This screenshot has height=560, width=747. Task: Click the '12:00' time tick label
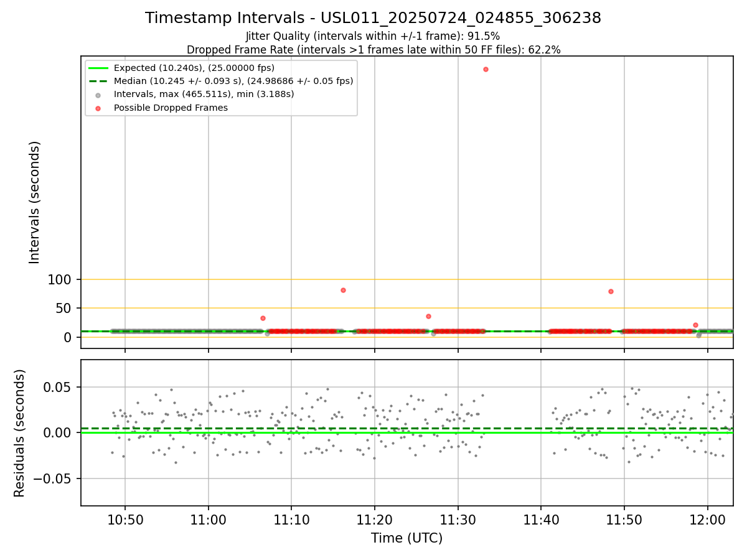(708, 520)
